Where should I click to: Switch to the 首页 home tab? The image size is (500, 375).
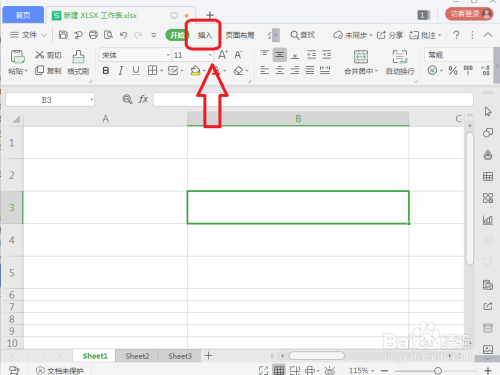pos(23,15)
